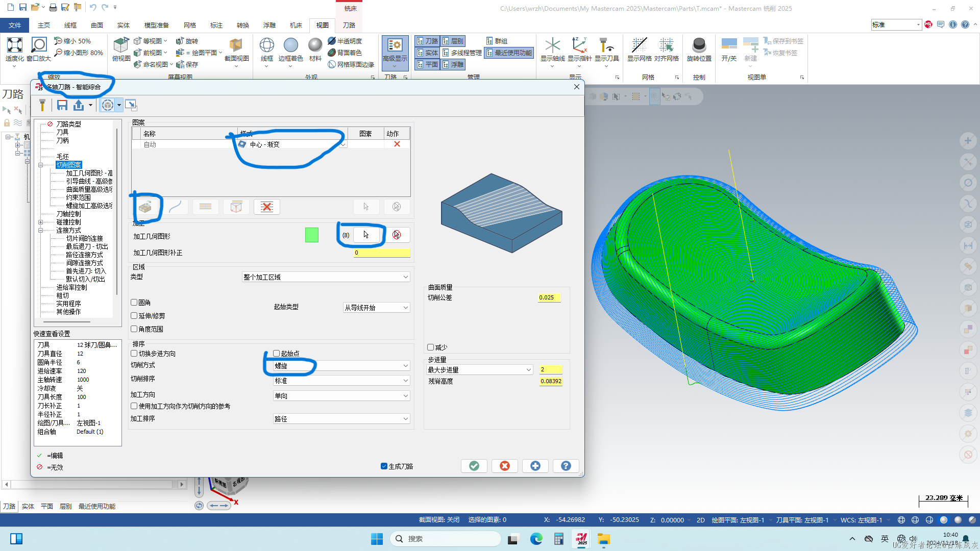Save parameters with dialog disk icon
Screen dimensions: 980x551
62,105
